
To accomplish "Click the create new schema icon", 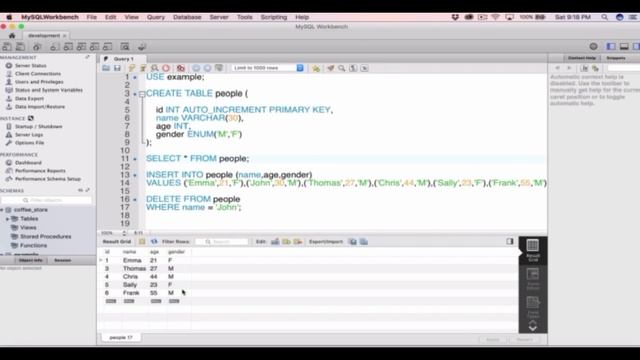I will [54, 47].
